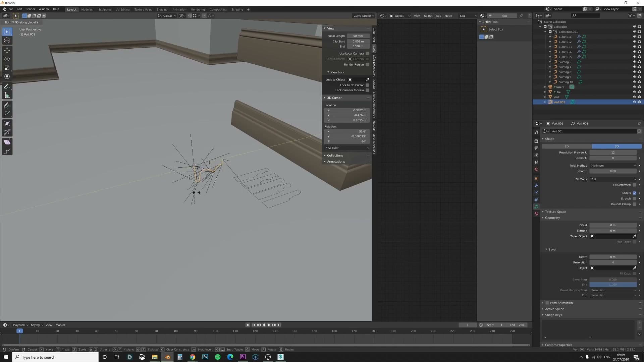This screenshot has width=644, height=362.
Task: Pin the properties editor context
Action: tap(639, 123)
